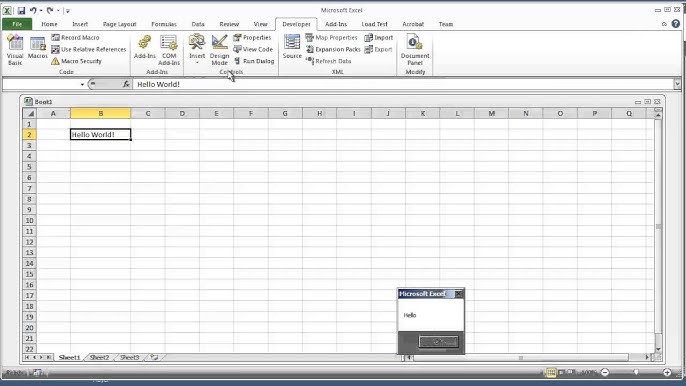Toggle Use Relative References

tap(88, 49)
